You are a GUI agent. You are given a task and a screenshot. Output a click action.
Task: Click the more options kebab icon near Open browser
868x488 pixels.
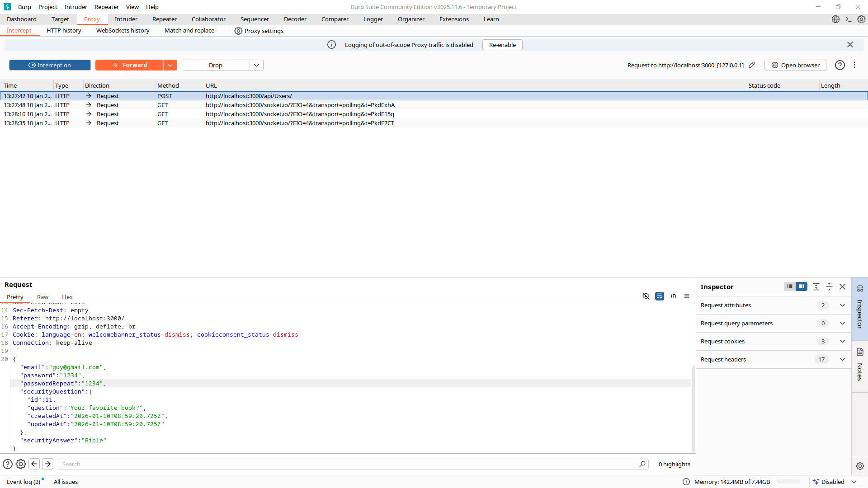[x=855, y=65]
